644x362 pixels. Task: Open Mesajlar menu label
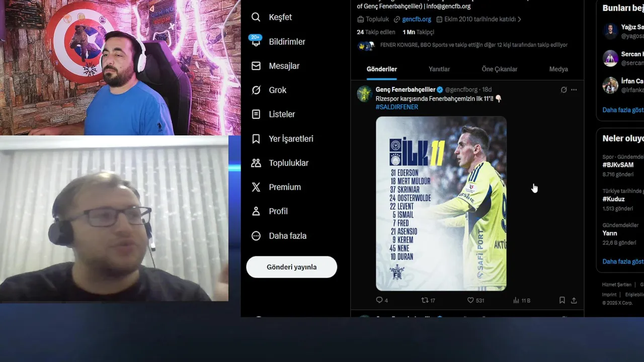point(284,66)
